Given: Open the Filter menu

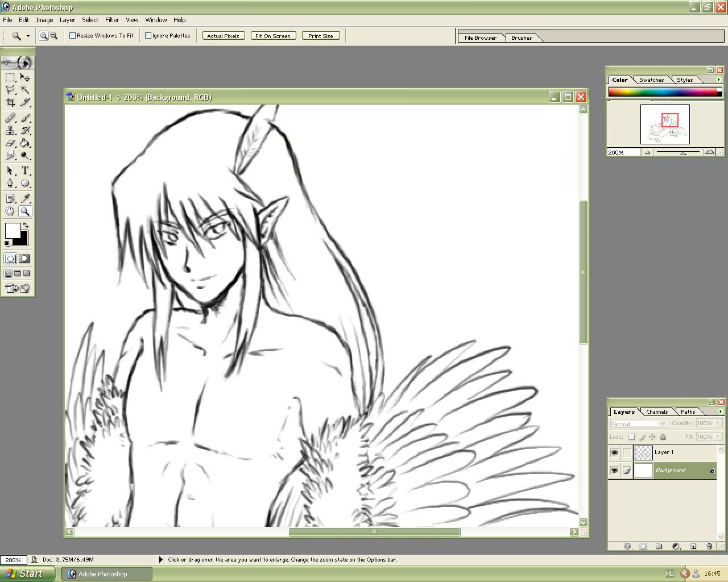Looking at the screenshot, I should coord(112,20).
